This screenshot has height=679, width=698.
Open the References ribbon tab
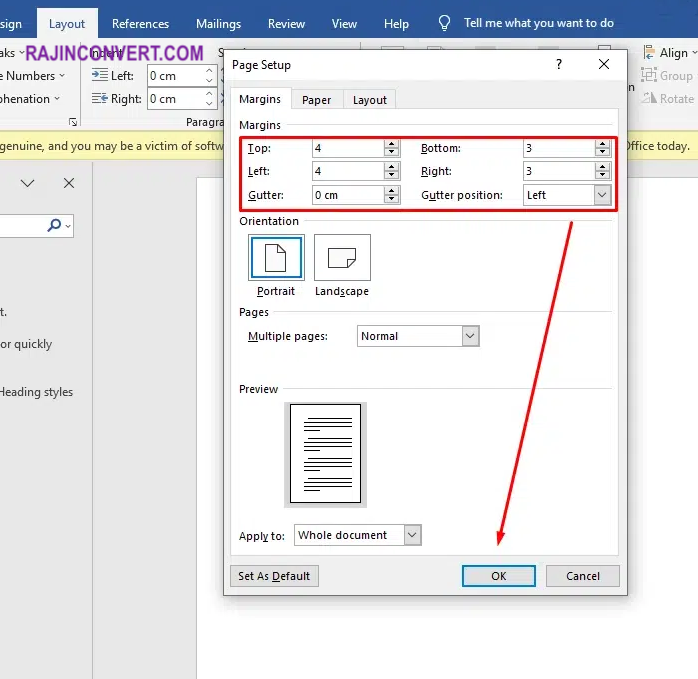point(140,24)
